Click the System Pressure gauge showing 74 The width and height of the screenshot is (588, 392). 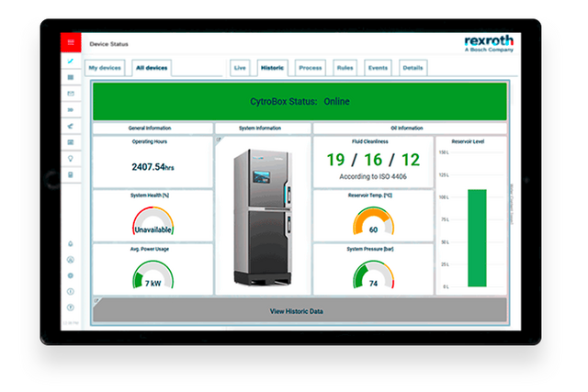(373, 275)
